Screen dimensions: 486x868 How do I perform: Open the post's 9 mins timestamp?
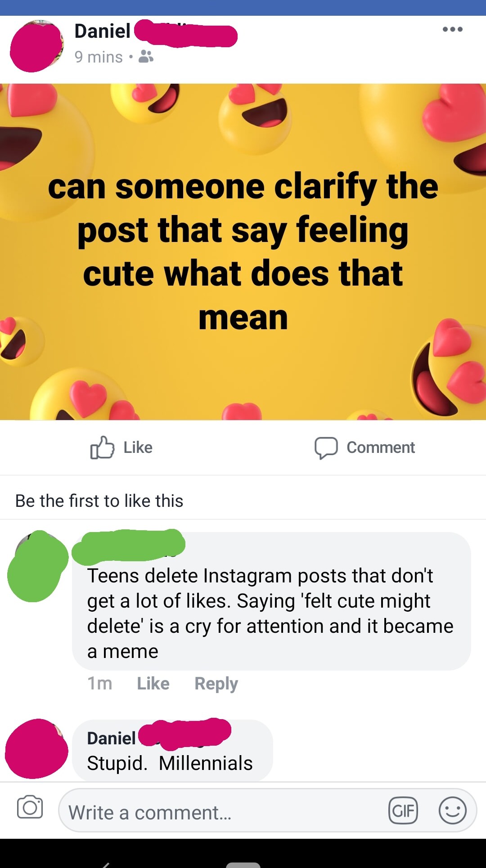pos(99,57)
